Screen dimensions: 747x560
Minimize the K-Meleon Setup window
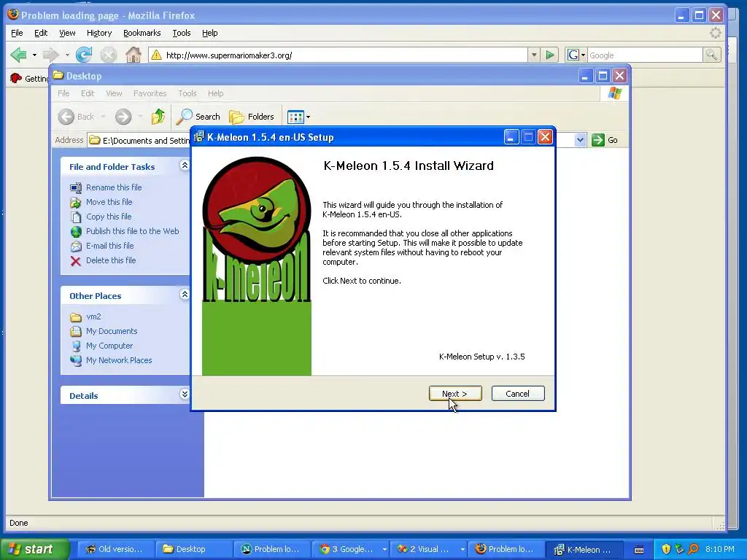(511, 137)
